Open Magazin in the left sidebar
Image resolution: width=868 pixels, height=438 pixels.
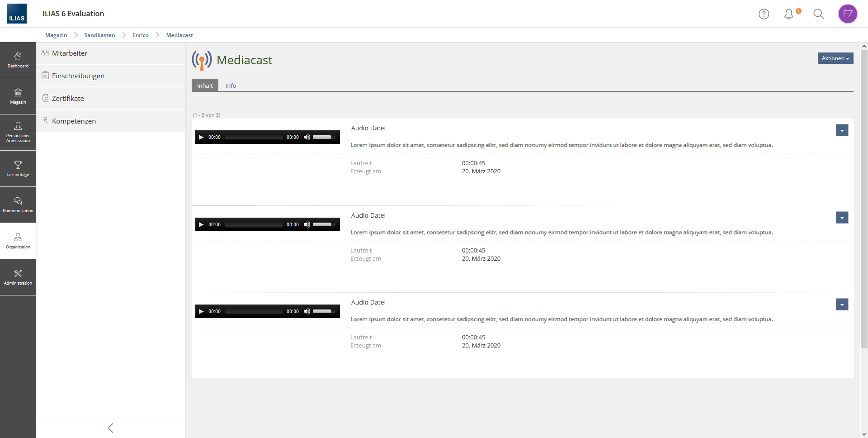click(18, 96)
